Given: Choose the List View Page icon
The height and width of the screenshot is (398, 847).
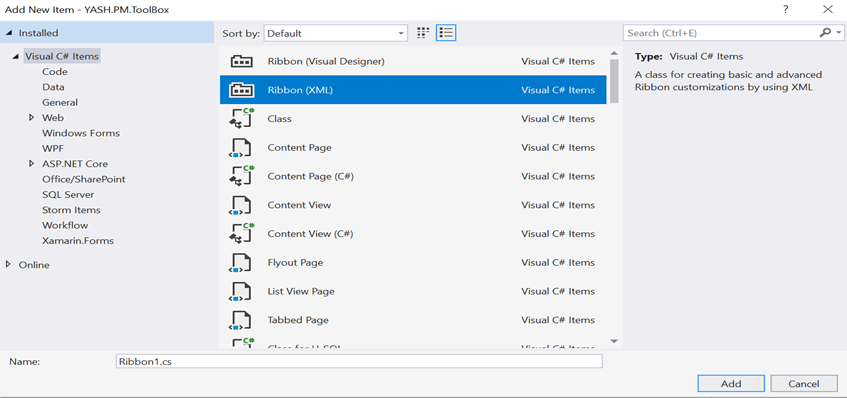Looking at the screenshot, I should tap(241, 291).
